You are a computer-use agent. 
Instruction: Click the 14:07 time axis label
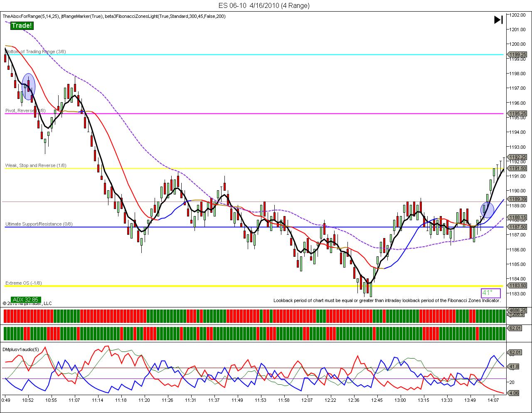493,400
